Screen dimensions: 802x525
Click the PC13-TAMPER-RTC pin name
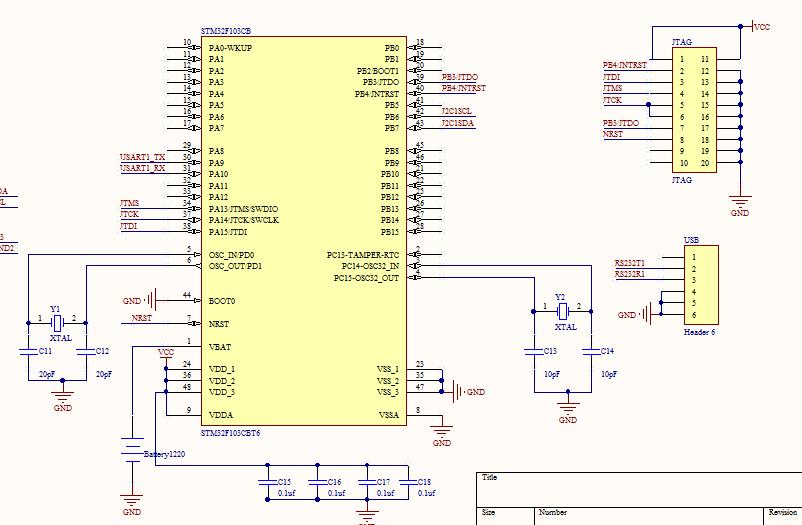(x=363, y=255)
